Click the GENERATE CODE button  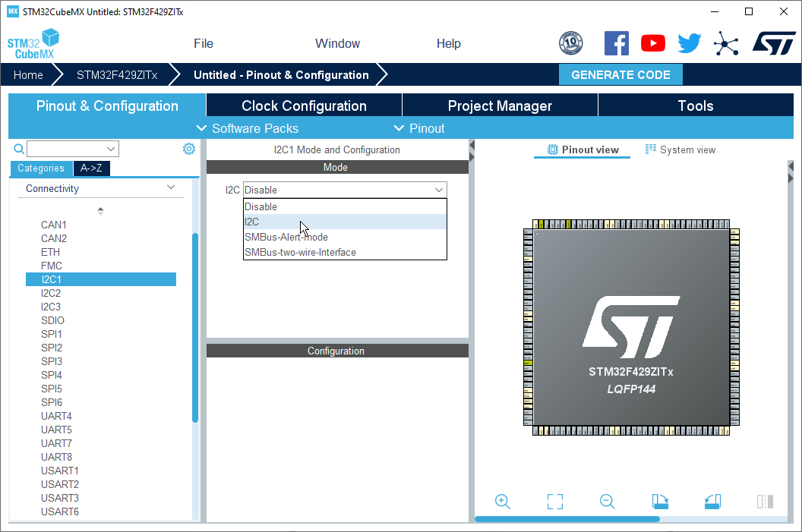[620, 74]
